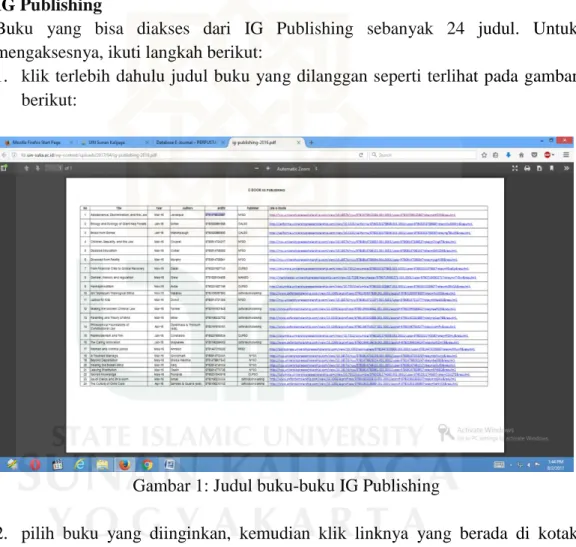Bookmark this page with the star

pyautogui.click(x=484, y=155)
